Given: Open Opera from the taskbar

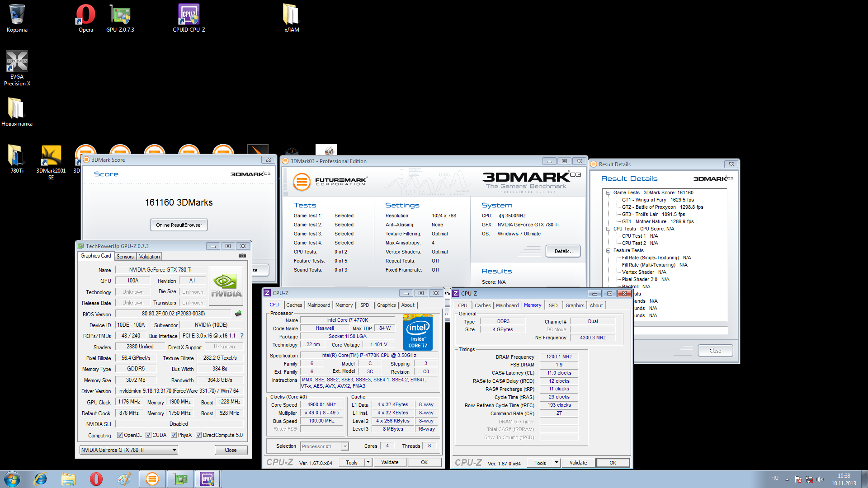Looking at the screenshot, I should 96,479.
